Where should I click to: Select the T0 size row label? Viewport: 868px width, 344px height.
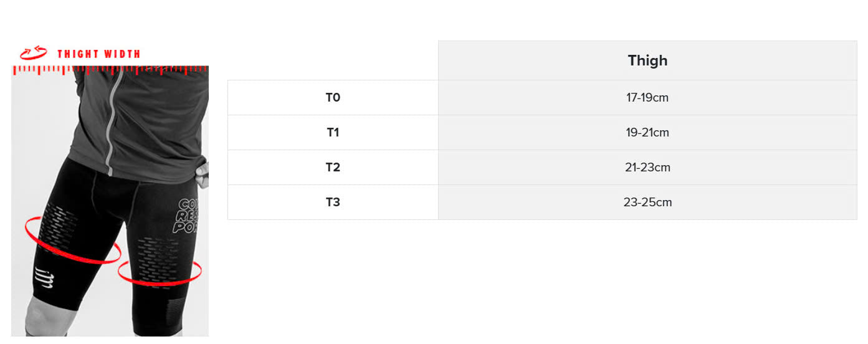pos(333,98)
